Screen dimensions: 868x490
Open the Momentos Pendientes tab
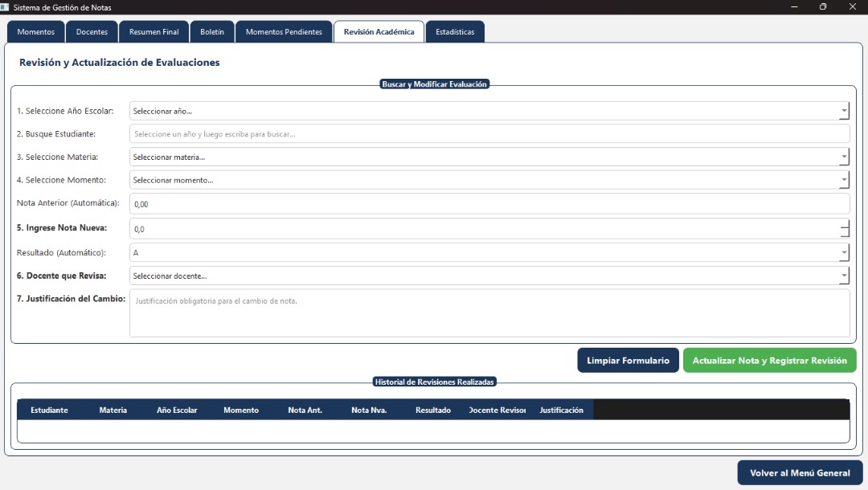point(284,32)
